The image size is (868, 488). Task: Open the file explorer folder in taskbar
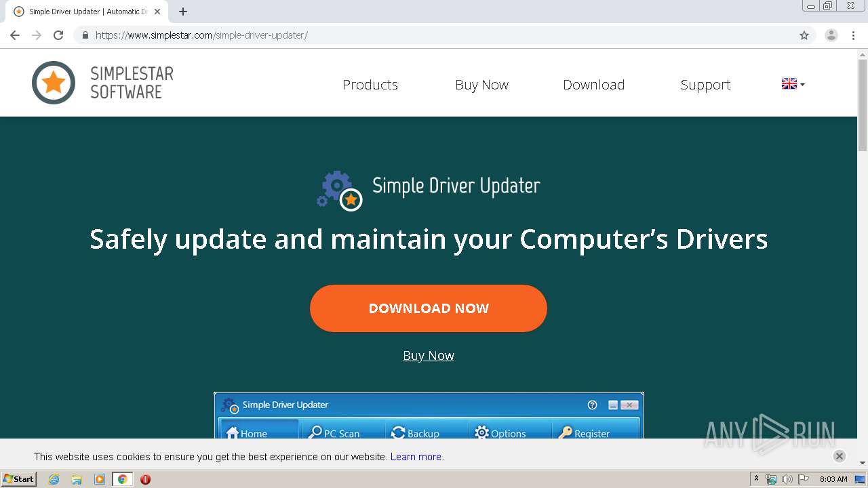click(77, 479)
